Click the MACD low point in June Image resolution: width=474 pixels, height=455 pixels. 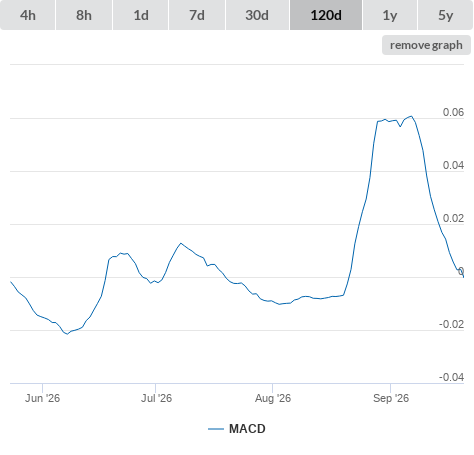(67, 334)
